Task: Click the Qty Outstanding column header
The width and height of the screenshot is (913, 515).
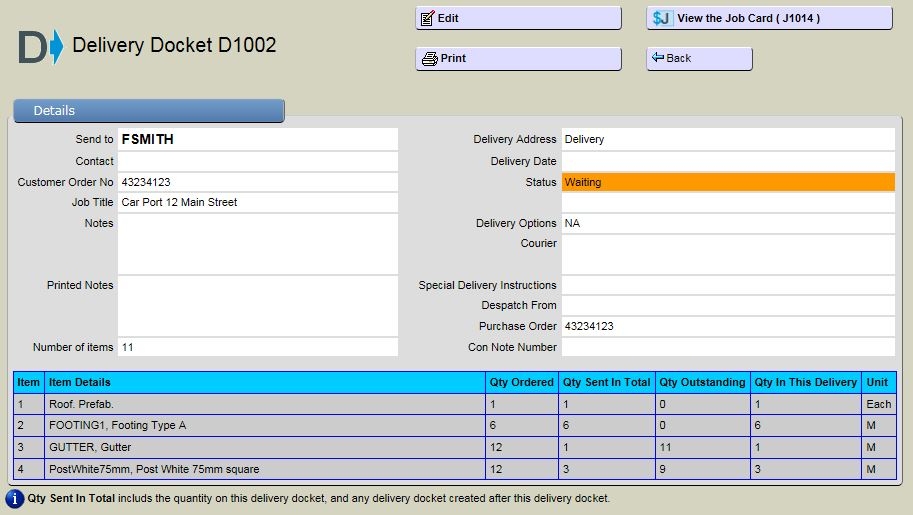Action: pos(702,382)
